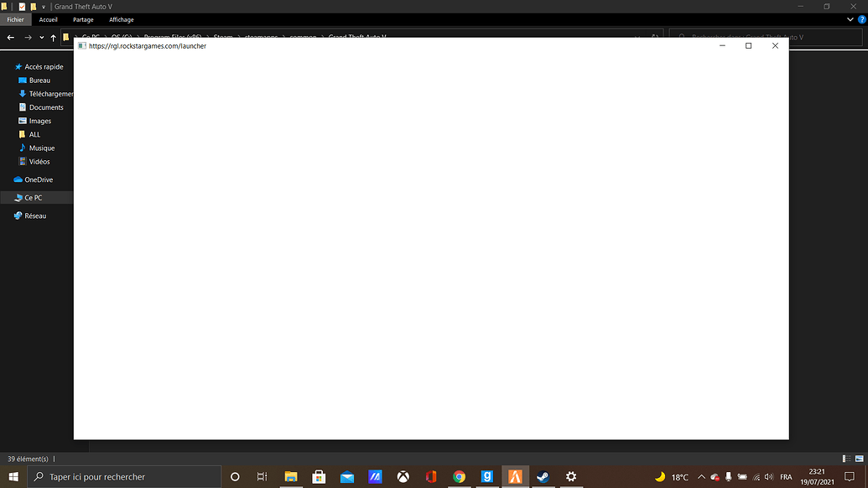Screen dimensions: 868x488
Task: Navigate back with the back arrow
Action: click(x=9, y=37)
